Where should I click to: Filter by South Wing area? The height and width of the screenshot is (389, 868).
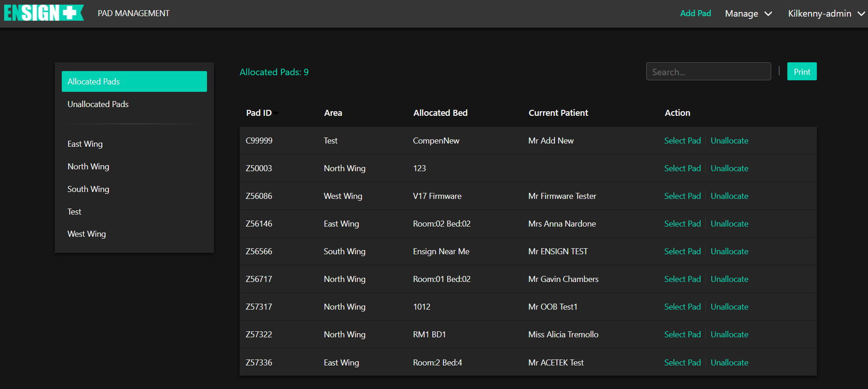[89, 189]
